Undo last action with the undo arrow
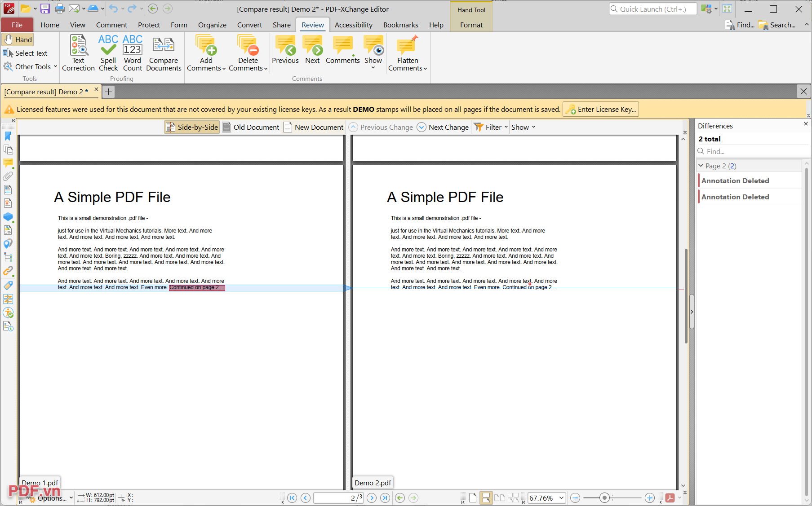 click(113, 9)
